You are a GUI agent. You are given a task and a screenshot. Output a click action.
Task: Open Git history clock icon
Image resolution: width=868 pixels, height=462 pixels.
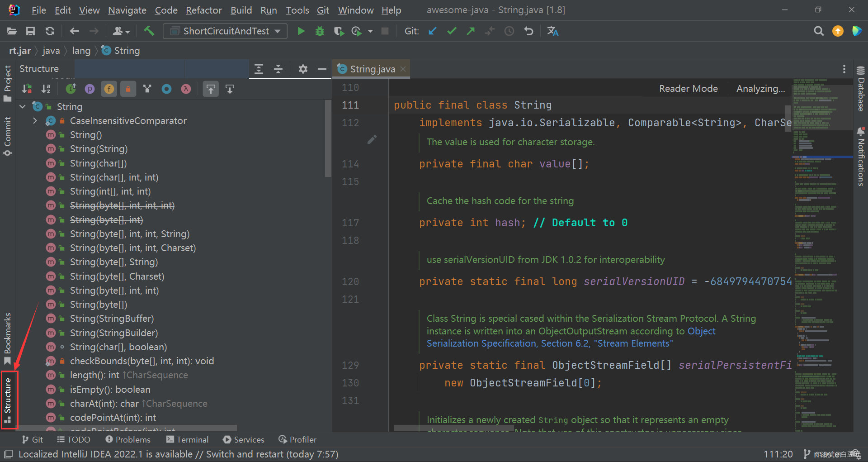tap(509, 31)
